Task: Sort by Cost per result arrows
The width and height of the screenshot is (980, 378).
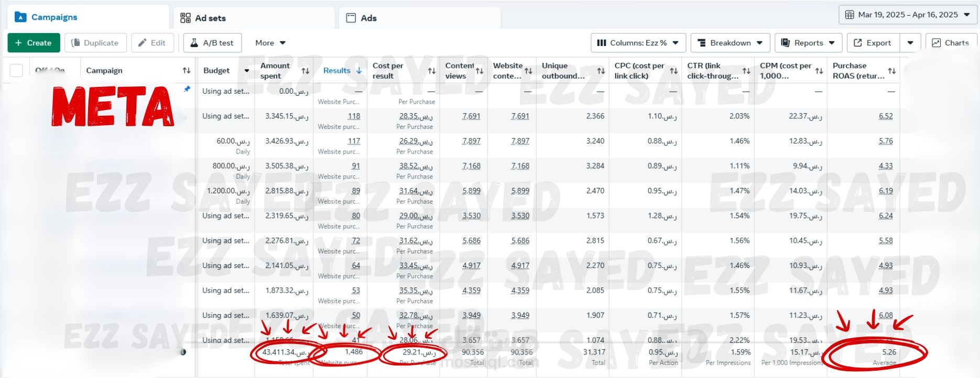Action: 432,71
